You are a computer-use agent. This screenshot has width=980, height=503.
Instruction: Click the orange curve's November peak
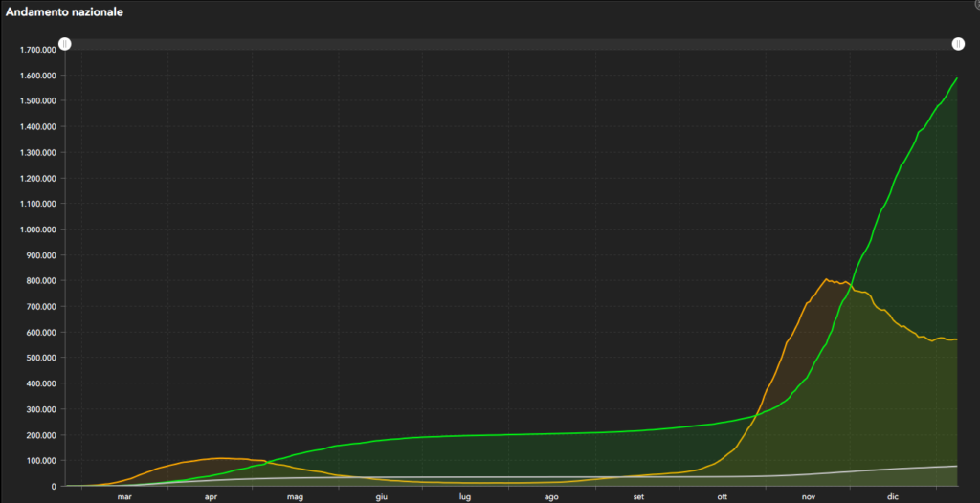pyautogui.click(x=825, y=279)
